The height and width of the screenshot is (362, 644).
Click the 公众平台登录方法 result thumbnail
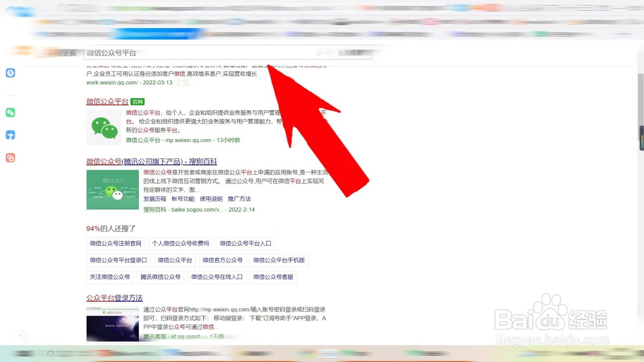click(x=113, y=324)
